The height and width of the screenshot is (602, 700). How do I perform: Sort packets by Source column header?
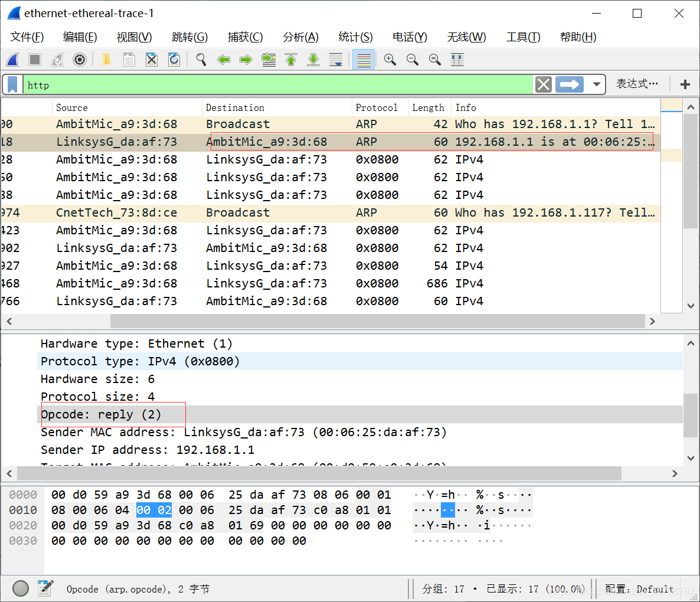127,107
